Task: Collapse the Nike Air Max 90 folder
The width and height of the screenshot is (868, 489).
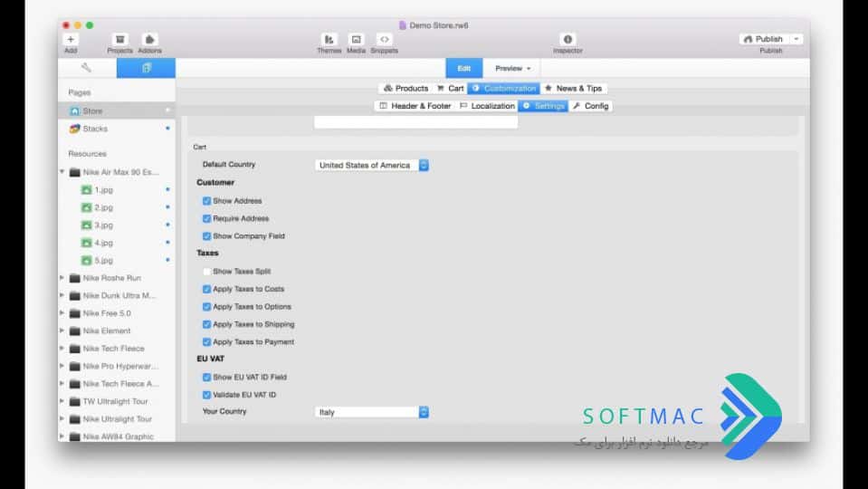Action: click(62, 172)
